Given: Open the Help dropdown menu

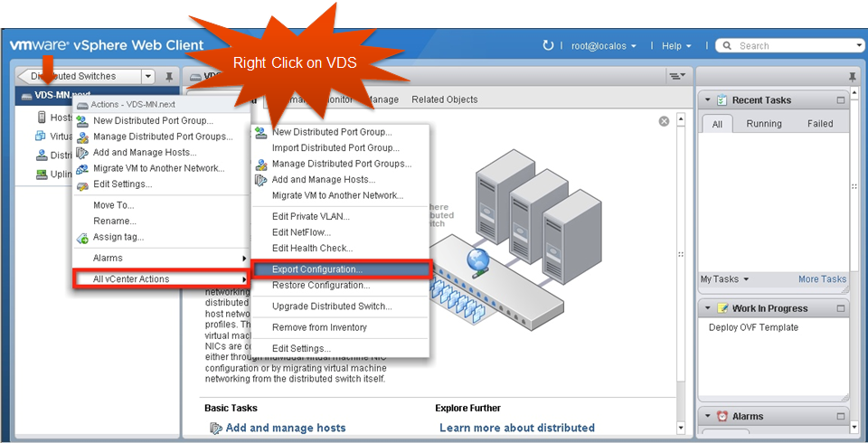Looking at the screenshot, I should pyautogui.click(x=676, y=45).
